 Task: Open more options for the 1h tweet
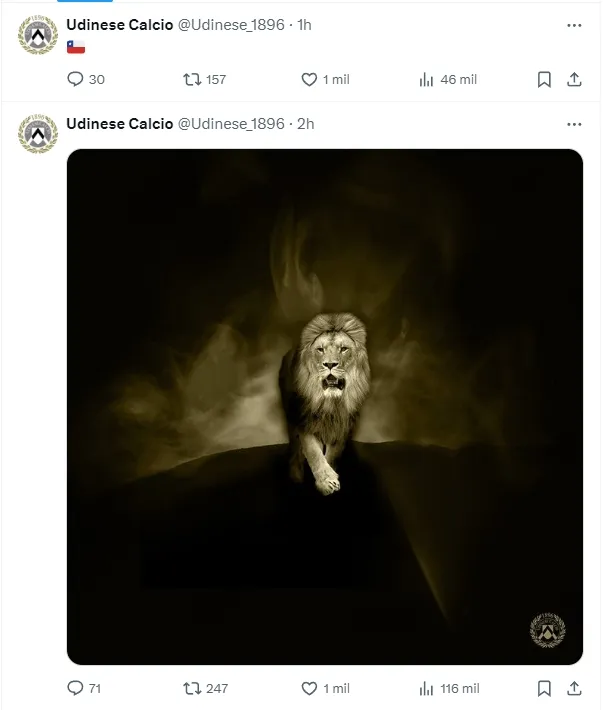[574, 25]
